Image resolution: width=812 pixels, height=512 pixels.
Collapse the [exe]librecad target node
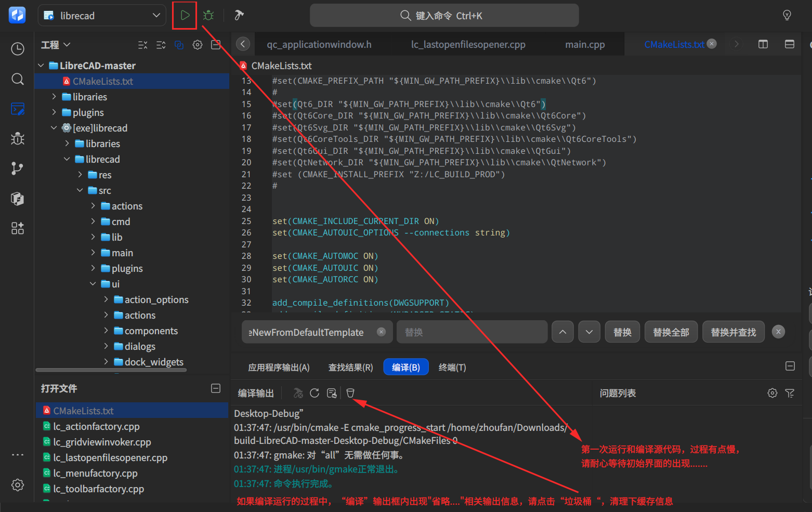[x=54, y=128]
